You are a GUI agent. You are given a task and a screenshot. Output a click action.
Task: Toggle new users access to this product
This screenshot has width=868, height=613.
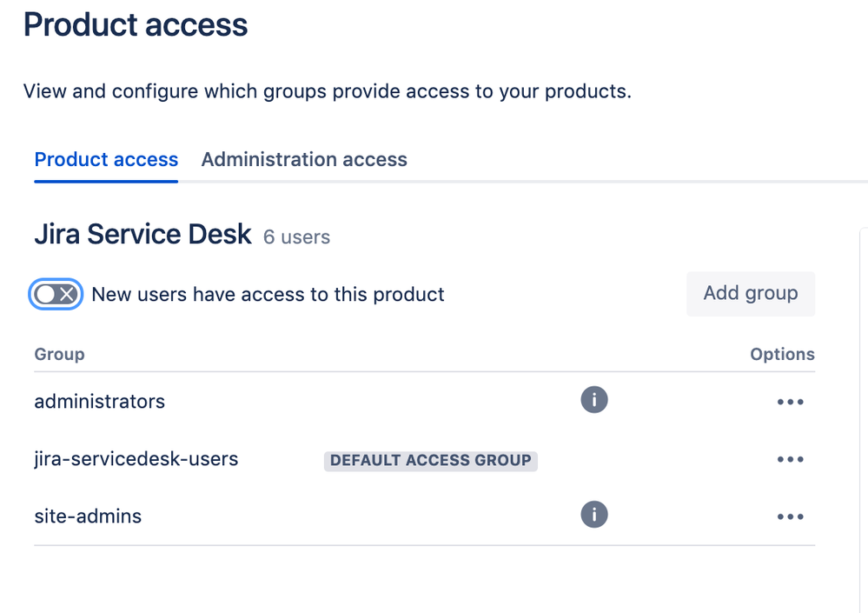click(x=56, y=294)
